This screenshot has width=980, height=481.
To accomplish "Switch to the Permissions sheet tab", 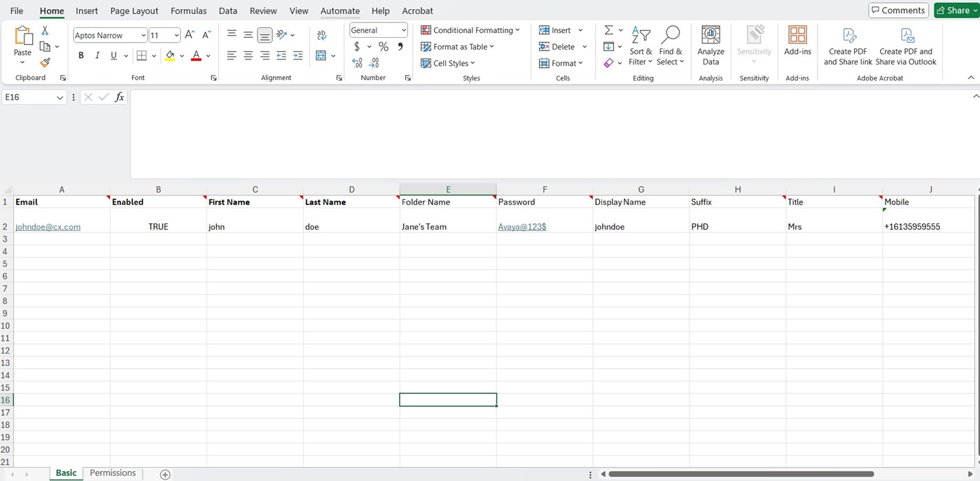I will coord(113,473).
